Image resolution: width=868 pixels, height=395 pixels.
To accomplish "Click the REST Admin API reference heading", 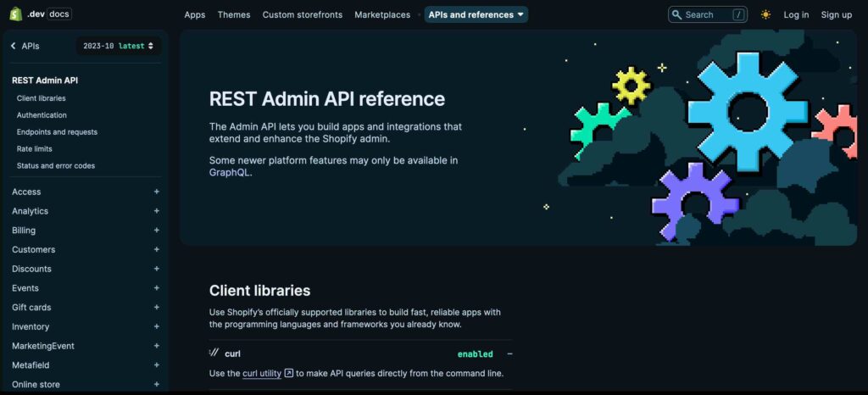I will tap(327, 99).
